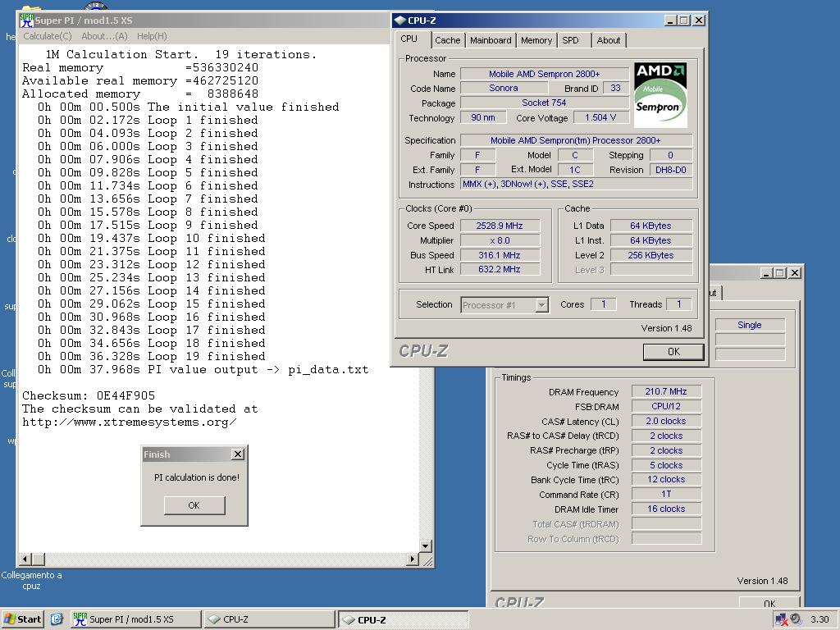Click the xtremesystems.org URL text in Super PI
840x630 pixels.
pos(129,422)
